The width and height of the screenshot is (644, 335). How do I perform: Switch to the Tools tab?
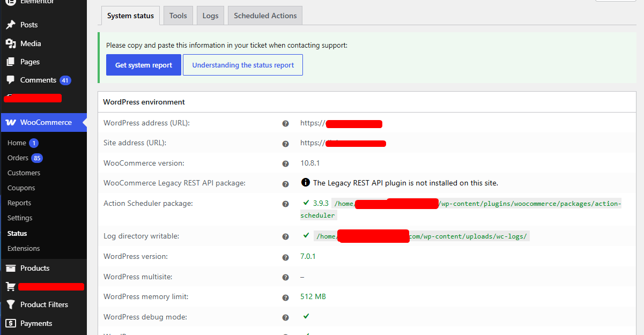point(178,16)
